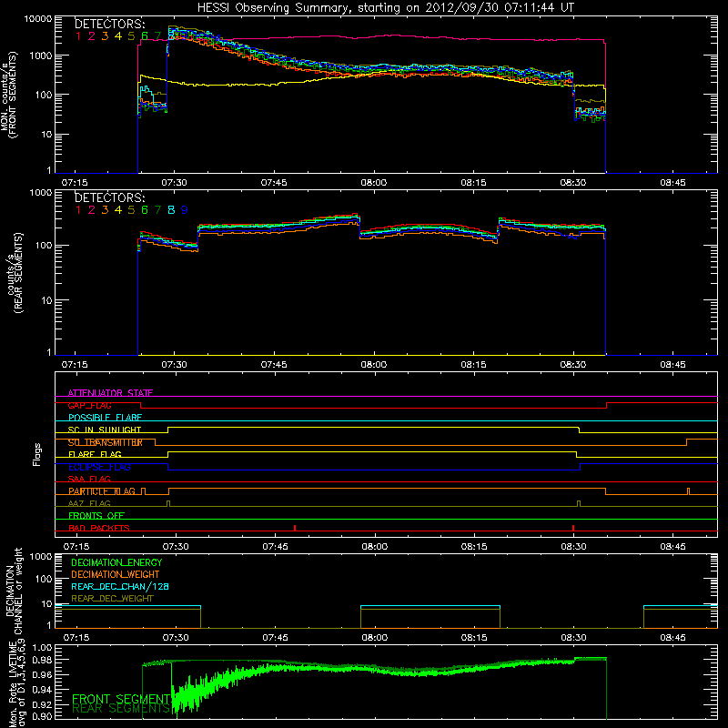Select detector 4 in the rear segments legend

click(x=118, y=210)
